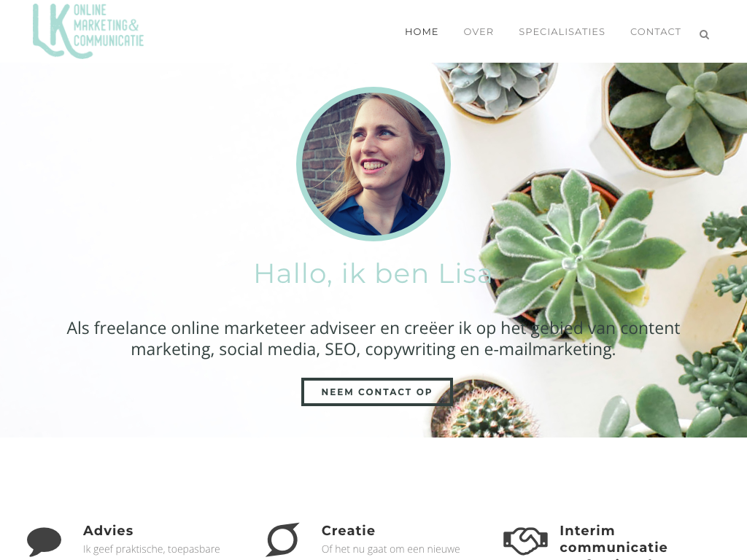Go to the Home menu item
The width and height of the screenshot is (747, 560).
pos(422,32)
